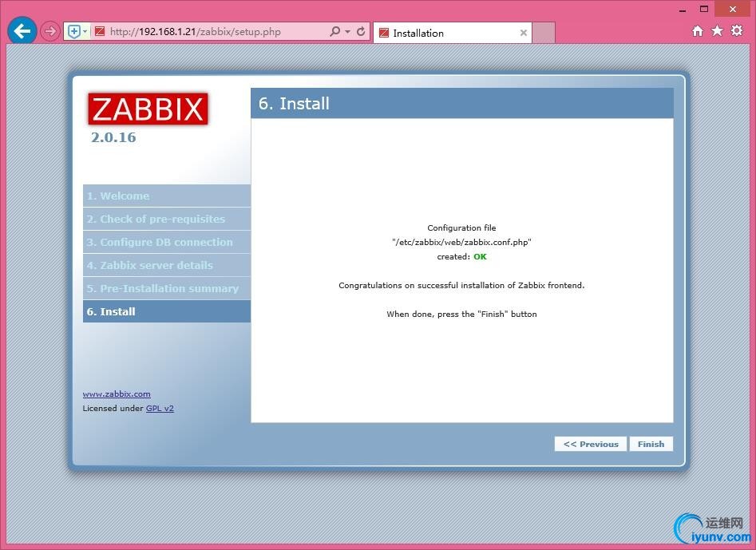Click the browser Forward arrow button

point(49,32)
